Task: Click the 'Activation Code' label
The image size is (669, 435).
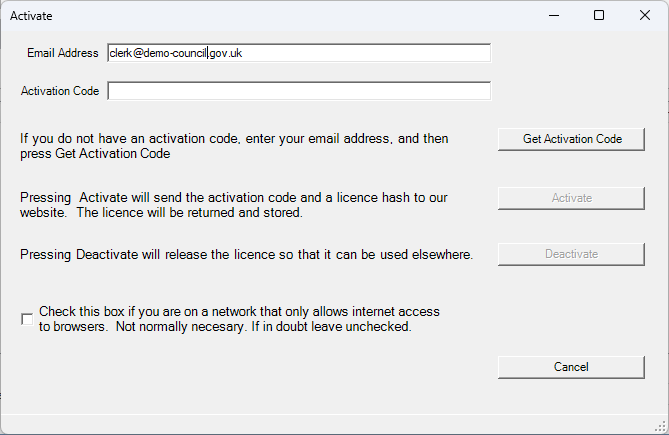Action: click(60, 91)
